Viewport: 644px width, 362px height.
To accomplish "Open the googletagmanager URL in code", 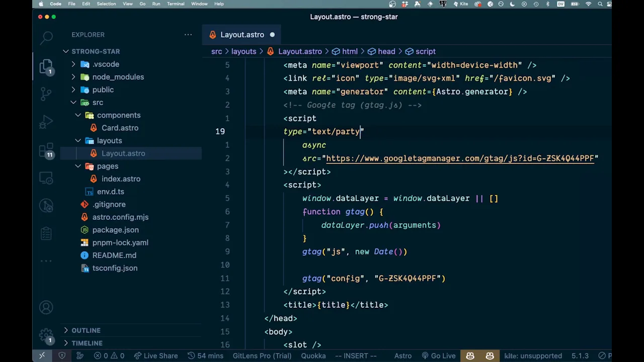I will click(x=460, y=158).
